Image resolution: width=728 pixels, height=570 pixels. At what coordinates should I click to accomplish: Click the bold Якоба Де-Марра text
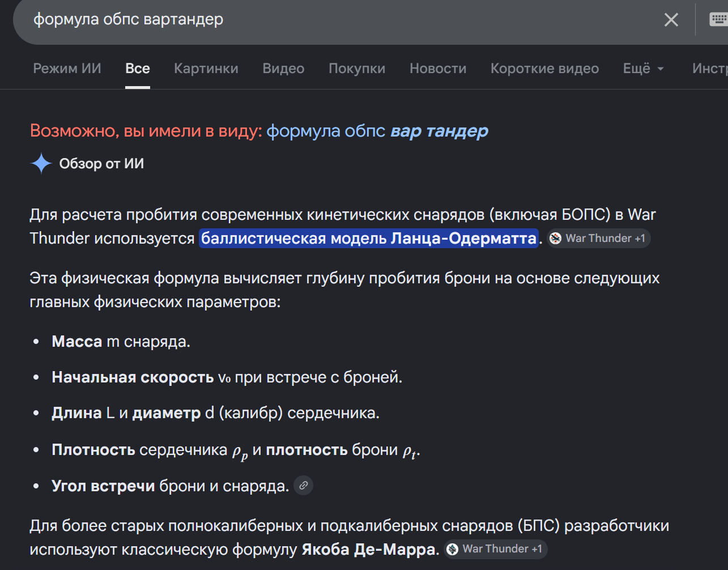click(x=371, y=549)
